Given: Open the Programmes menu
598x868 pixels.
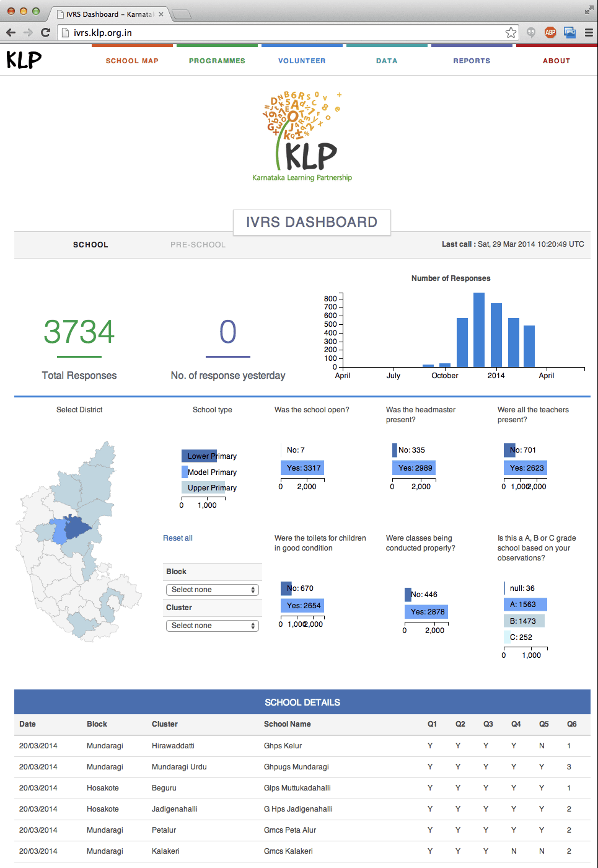Looking at the screenshot, I should [217, 61].
